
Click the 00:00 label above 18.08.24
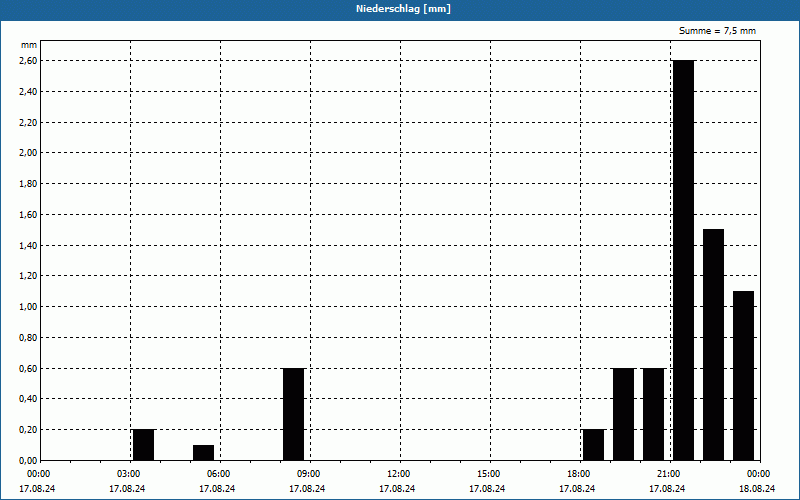(759, 474)
